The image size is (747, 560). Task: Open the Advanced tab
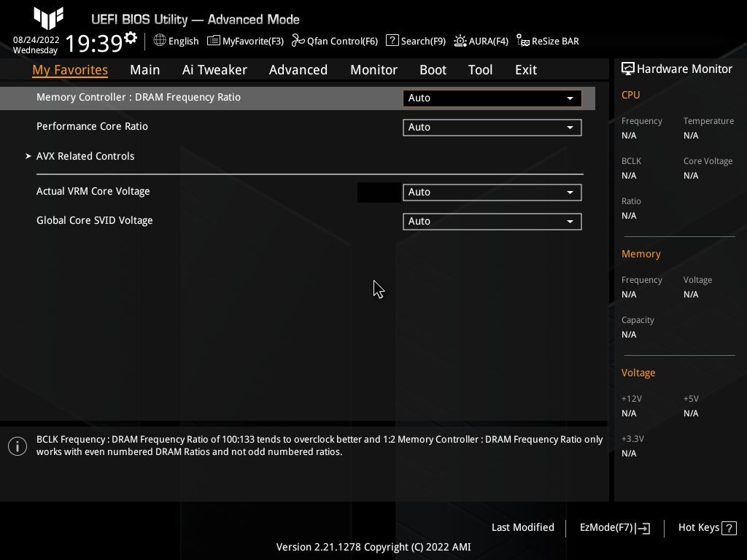pyautogui.click(x=298, y=70)
